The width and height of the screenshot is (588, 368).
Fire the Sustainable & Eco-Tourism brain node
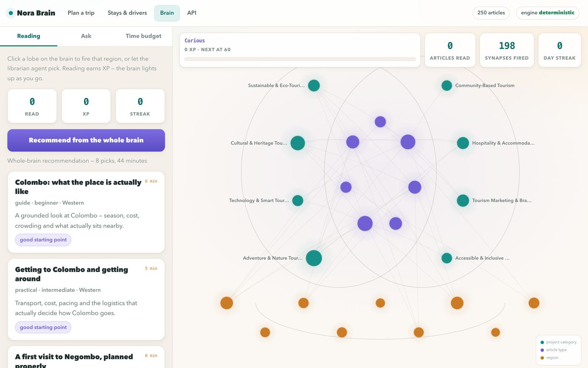click(x=314, y=85)
